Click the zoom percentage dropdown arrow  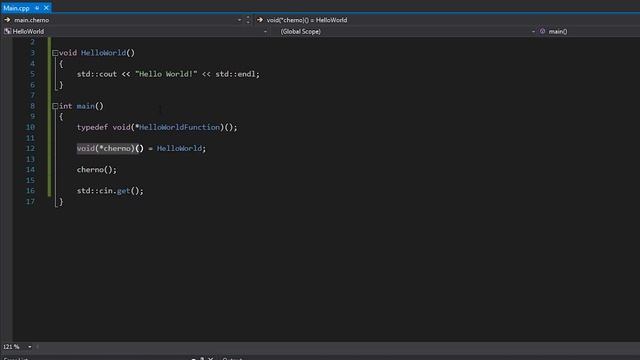29,347
